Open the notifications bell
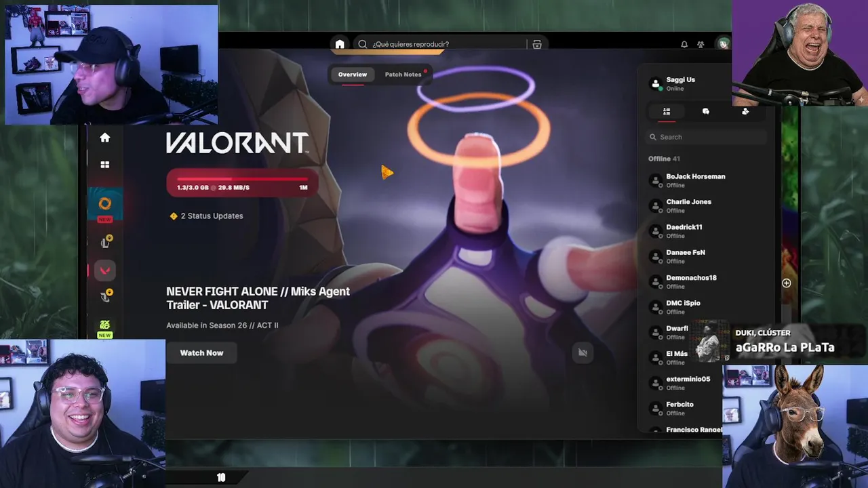The image size is (868, 488). tap(684, 44)
